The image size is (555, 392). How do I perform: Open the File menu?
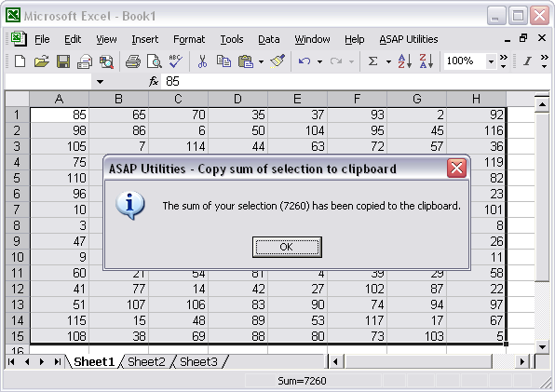click(42, 39)
